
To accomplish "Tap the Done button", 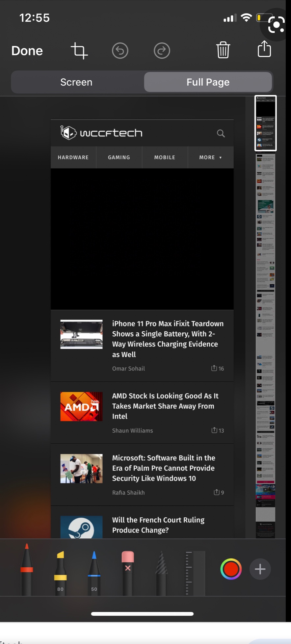I will (x=27, y=51).
